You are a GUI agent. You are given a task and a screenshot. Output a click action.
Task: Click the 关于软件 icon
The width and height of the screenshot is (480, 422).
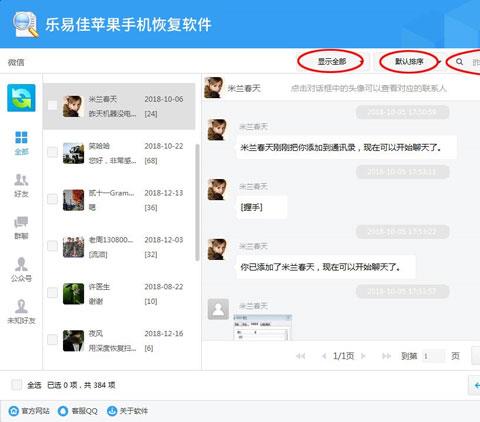click(x=112, y=411)
